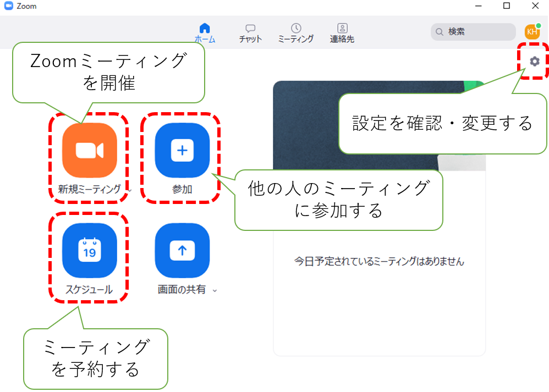Open the Schedule (スケジュール) calendar icon

pos(90,250)
